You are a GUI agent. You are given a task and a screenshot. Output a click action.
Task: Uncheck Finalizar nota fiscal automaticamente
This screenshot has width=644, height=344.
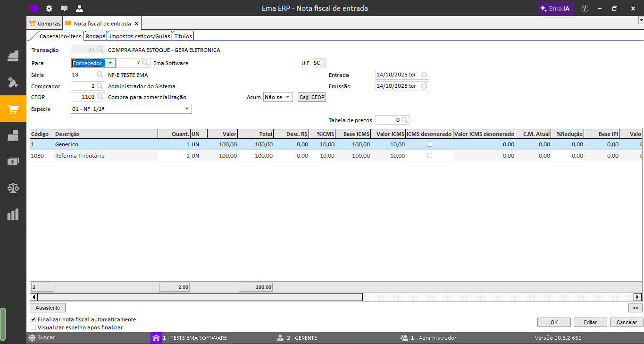pos(33,319)
